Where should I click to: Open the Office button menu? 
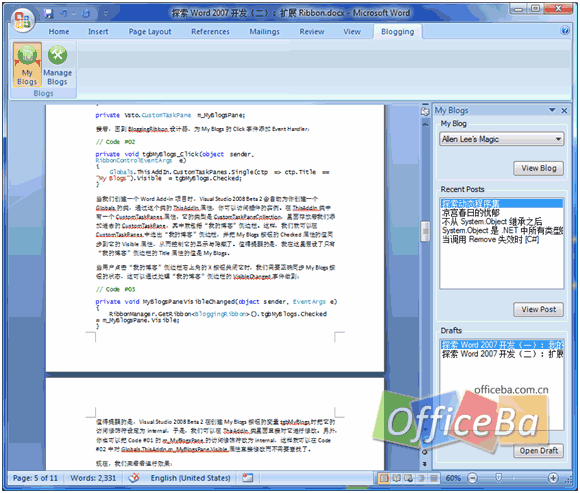[x=22, y=19]
